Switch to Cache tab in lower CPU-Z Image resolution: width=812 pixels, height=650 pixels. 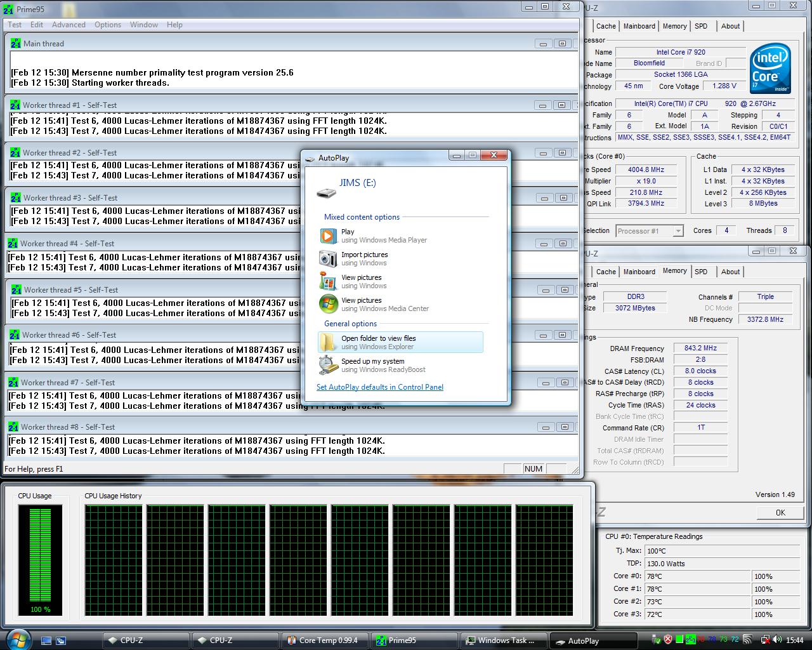(x=606, y=272)
